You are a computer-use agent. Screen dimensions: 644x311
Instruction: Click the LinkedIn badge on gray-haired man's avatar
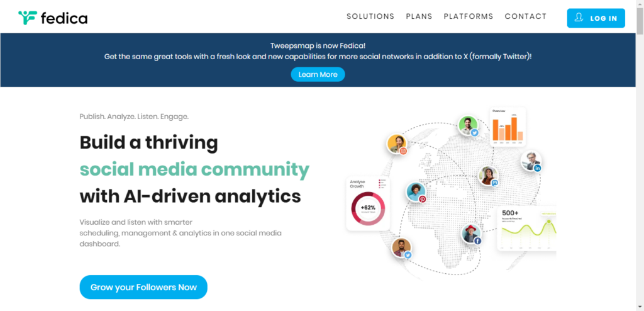point(538,168)
